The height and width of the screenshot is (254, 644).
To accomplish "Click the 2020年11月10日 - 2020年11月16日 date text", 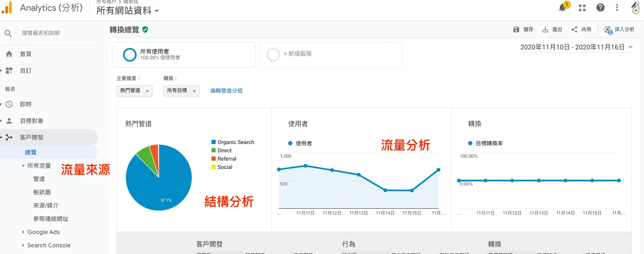I will pos(572,47).
